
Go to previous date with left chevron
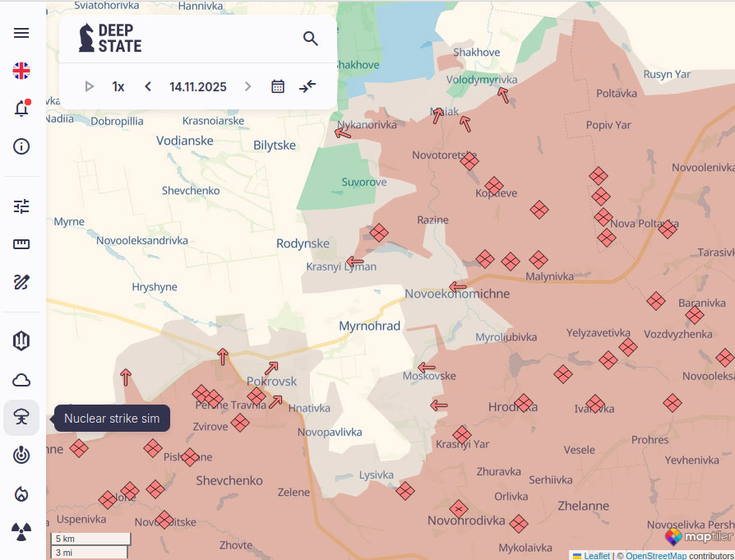[148, 86]
